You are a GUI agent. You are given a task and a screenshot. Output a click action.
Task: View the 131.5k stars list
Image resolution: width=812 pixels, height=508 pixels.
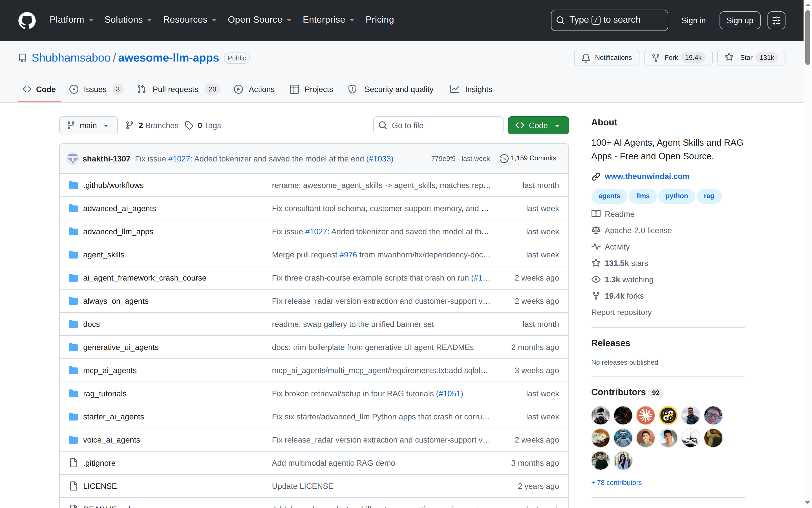click(x=620, y=263)
